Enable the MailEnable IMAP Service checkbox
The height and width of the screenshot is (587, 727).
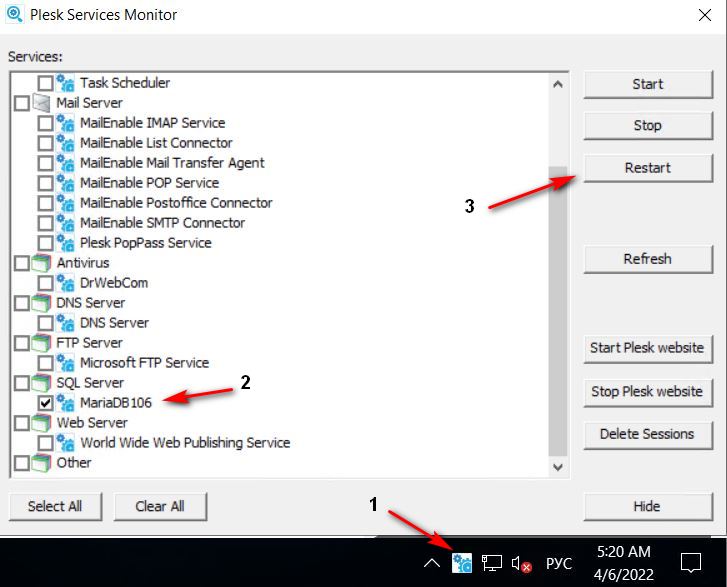(x=45, y=123)
